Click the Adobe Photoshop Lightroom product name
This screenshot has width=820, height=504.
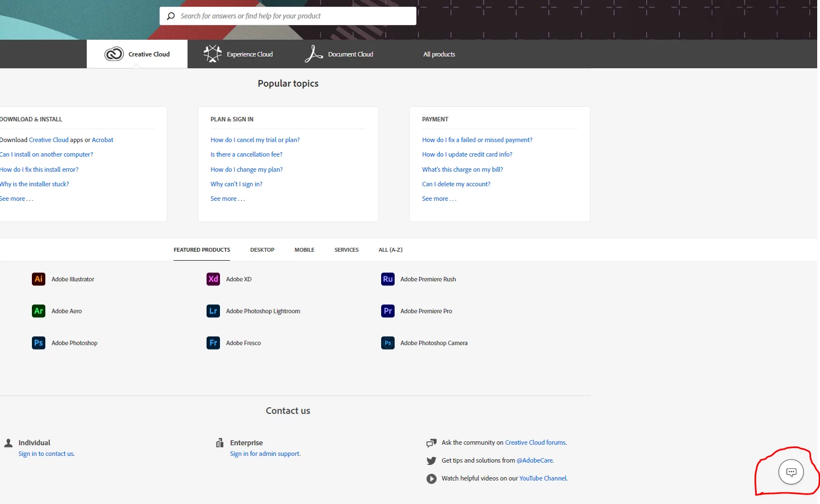tap(263, 311)
